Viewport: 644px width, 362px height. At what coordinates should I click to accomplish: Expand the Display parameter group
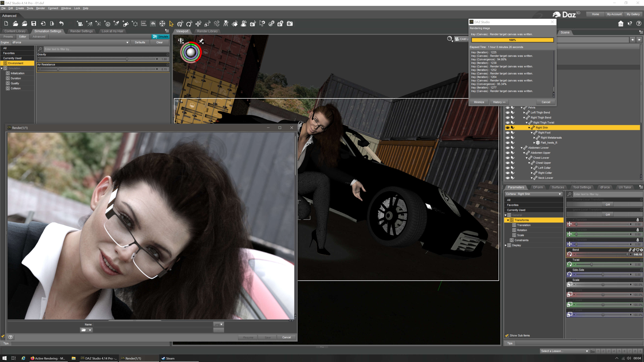pos(505,245)
